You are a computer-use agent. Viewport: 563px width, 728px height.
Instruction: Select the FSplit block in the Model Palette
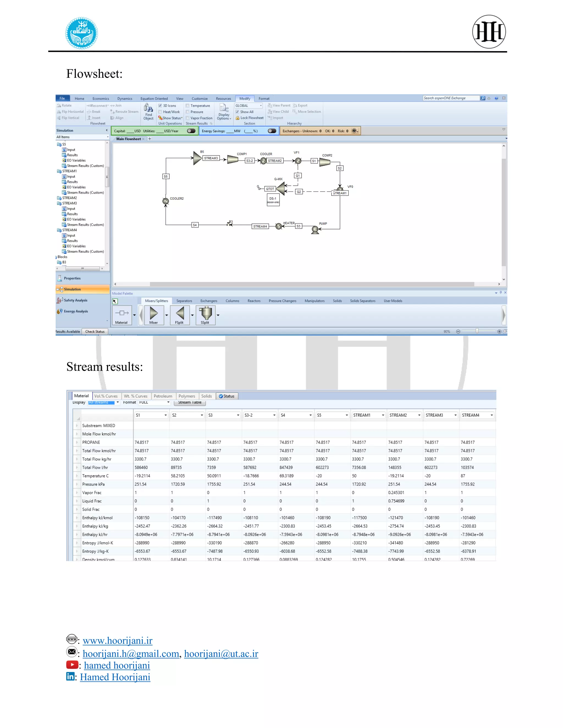(180, 315)
